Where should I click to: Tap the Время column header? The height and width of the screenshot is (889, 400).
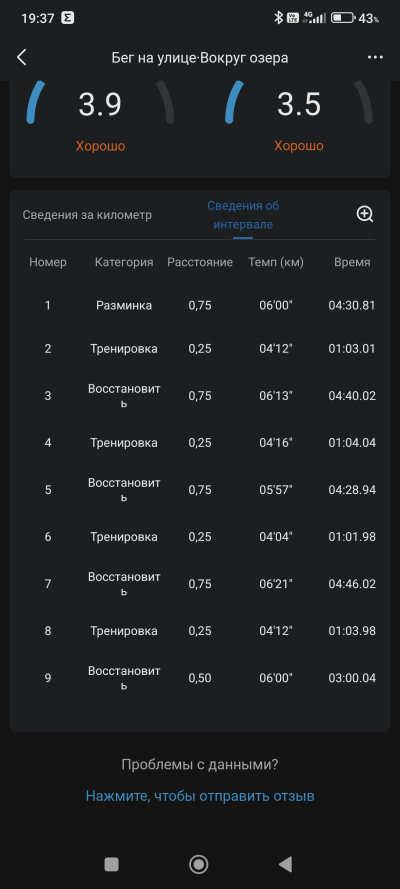click(x=352, y=263)
